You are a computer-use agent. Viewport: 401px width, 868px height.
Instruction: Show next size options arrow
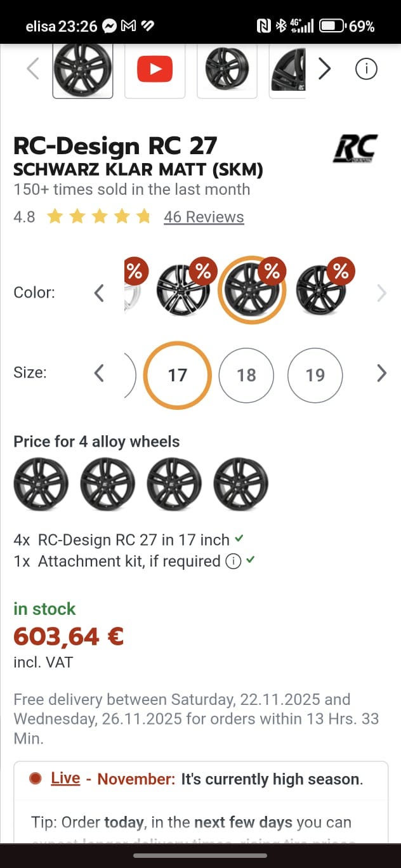[x=381, y=373]
